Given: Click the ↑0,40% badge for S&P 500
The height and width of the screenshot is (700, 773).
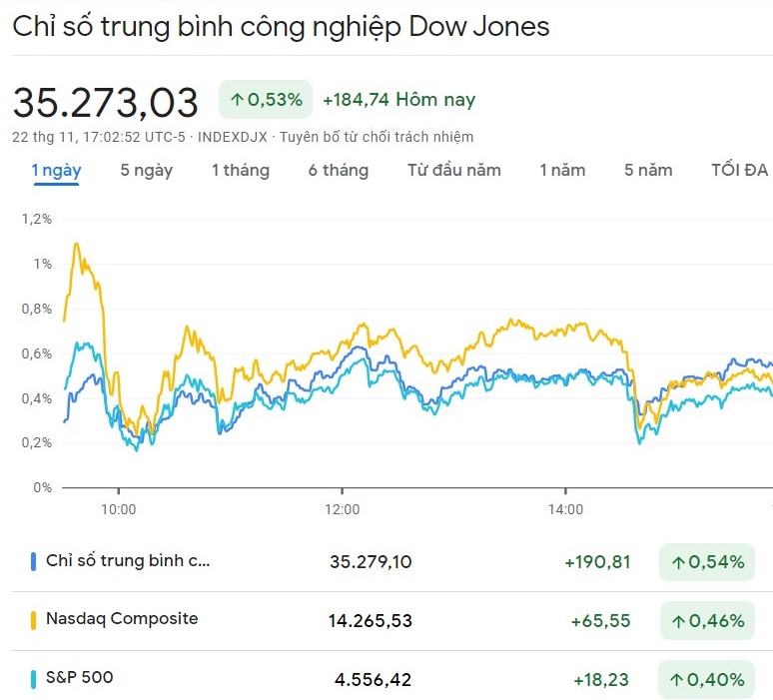Looking at the screenshot, I should [x=707, y=680].
